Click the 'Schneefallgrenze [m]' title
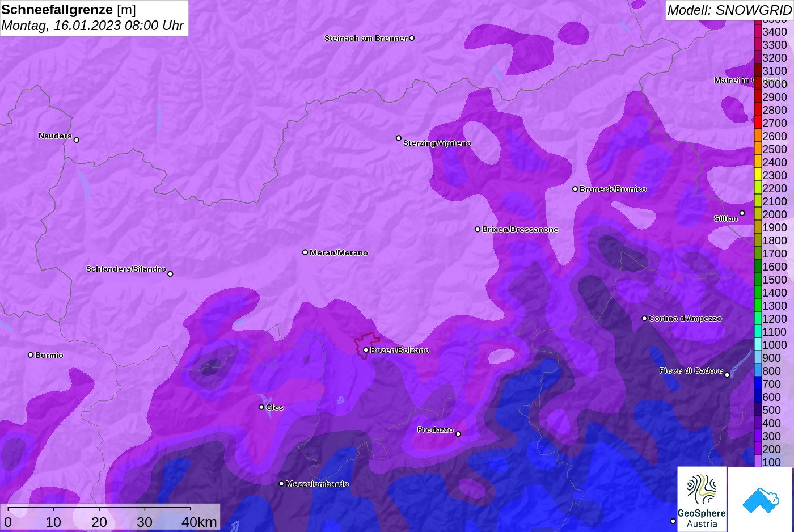Screen dimensions: 794x532 coord(69,10)
